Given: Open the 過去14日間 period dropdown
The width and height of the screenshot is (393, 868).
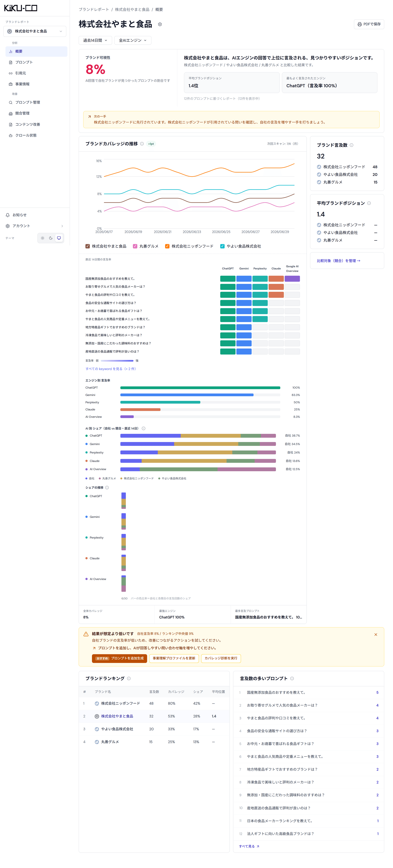Looking at the screenshot, I should tap(95, 40).
